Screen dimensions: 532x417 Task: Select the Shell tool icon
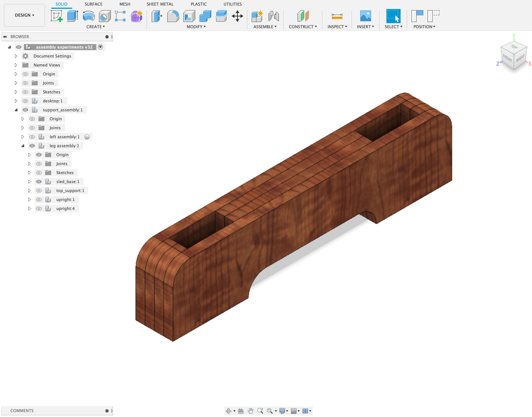189,16
